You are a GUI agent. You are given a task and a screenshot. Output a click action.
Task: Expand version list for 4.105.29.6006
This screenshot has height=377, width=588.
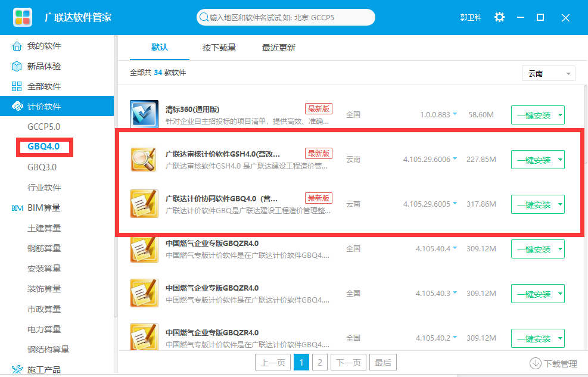(455, 158)
